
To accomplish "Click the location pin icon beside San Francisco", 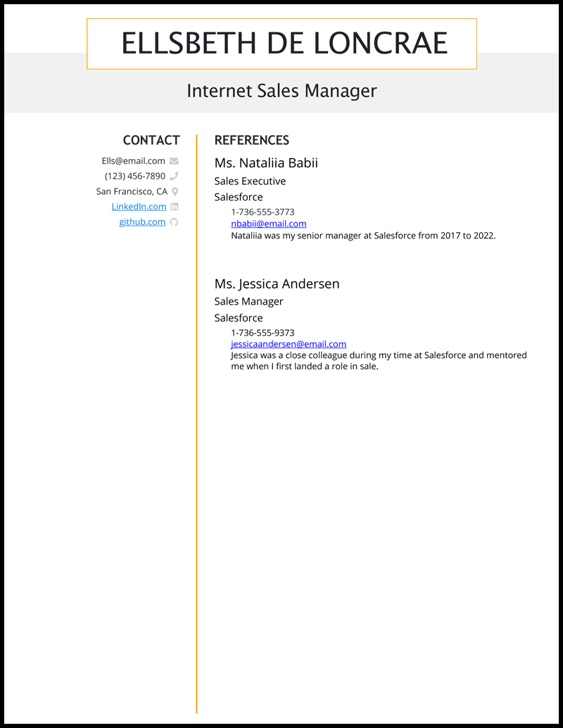I will tap(175, 191).
